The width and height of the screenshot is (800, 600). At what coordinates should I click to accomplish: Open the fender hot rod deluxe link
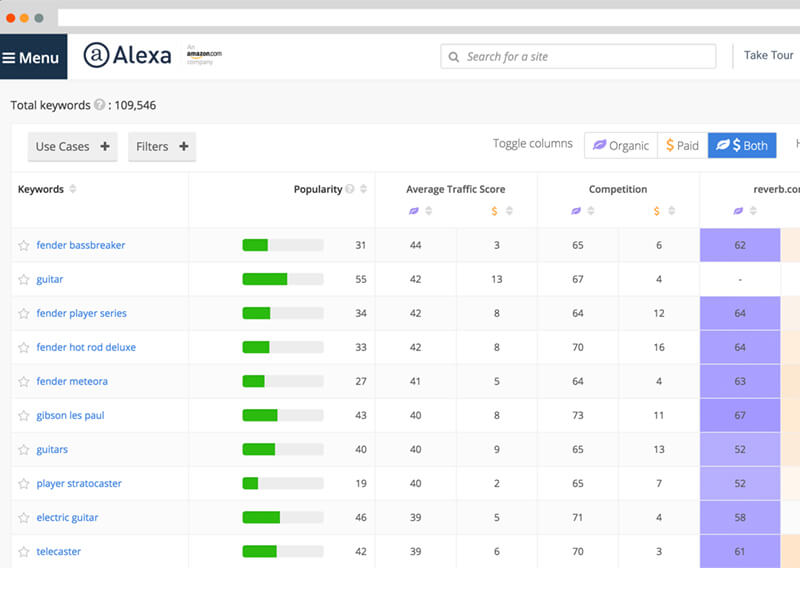(x=86, y=347)
